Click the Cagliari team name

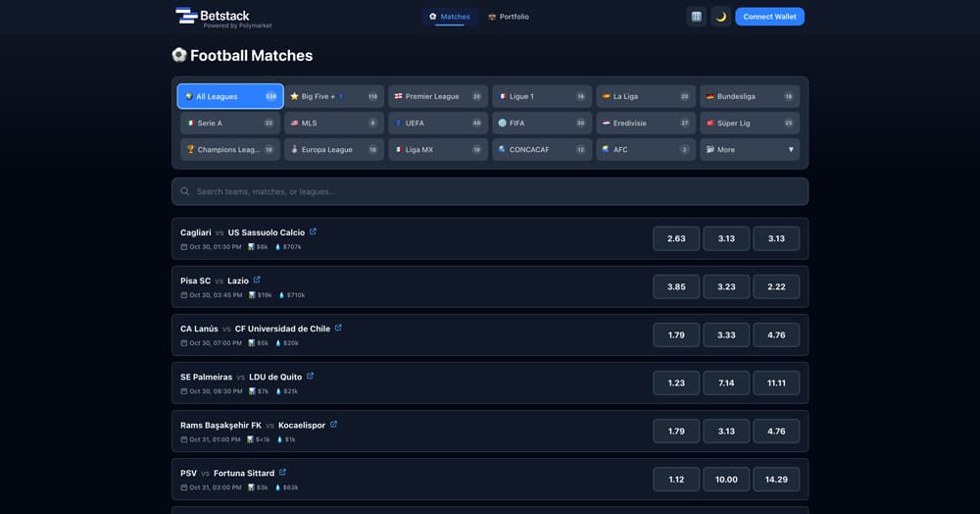pos(196,232)
